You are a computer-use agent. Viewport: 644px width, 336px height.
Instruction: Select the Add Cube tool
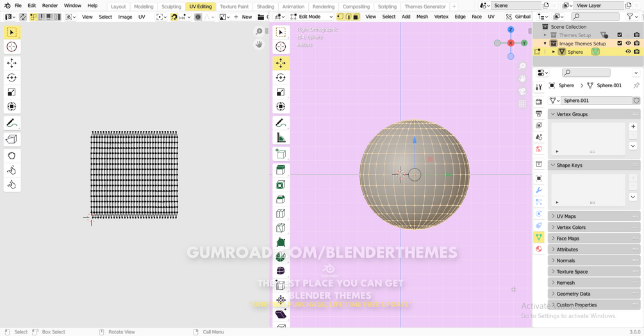tap(281, 154)
